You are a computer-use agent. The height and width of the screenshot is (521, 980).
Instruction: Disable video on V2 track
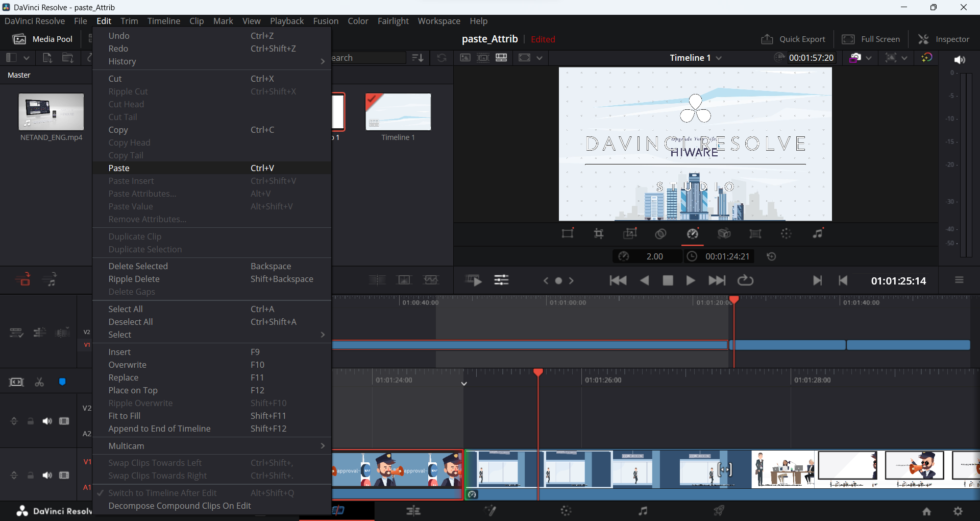(x=64, y=421)
